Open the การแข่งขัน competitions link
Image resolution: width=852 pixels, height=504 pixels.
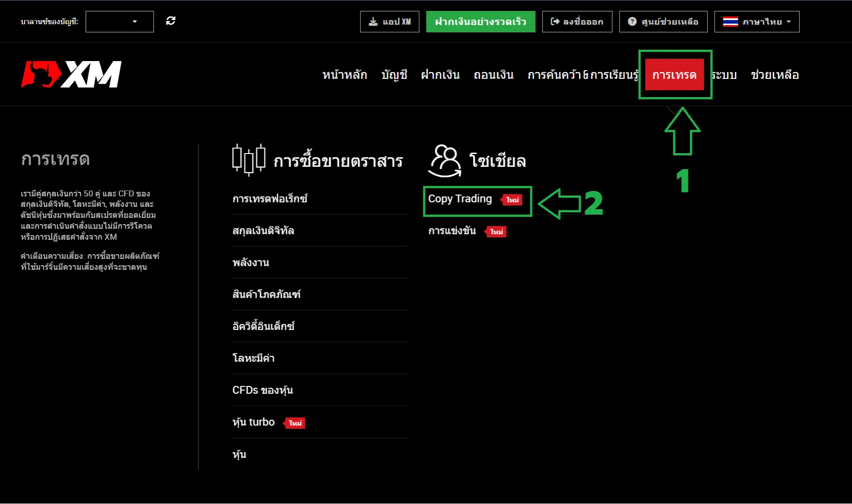coord(452,231)
